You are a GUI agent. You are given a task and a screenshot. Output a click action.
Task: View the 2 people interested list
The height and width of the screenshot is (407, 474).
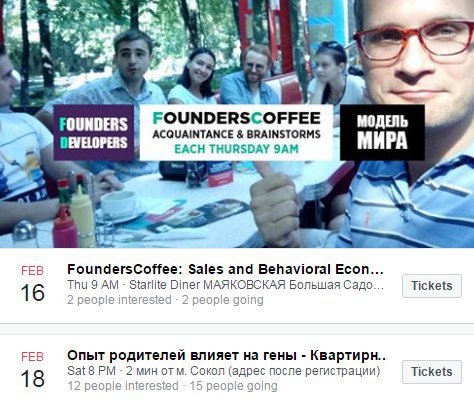(119, 300)
